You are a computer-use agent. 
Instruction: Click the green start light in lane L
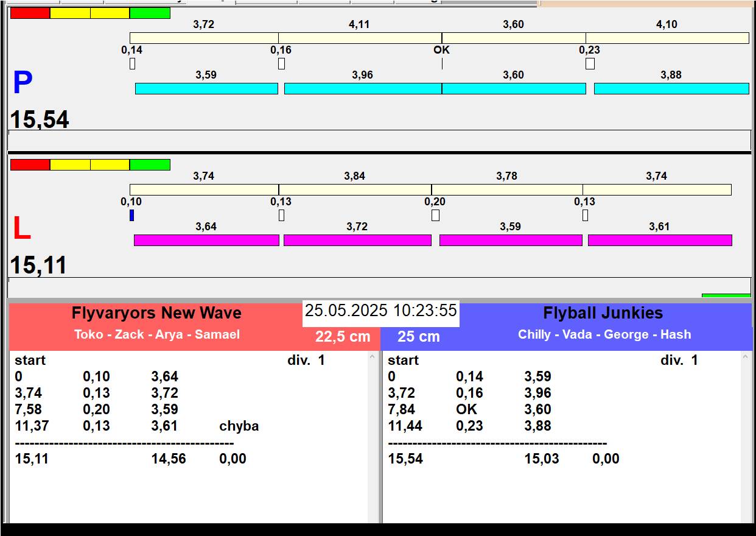pos(150,164)
